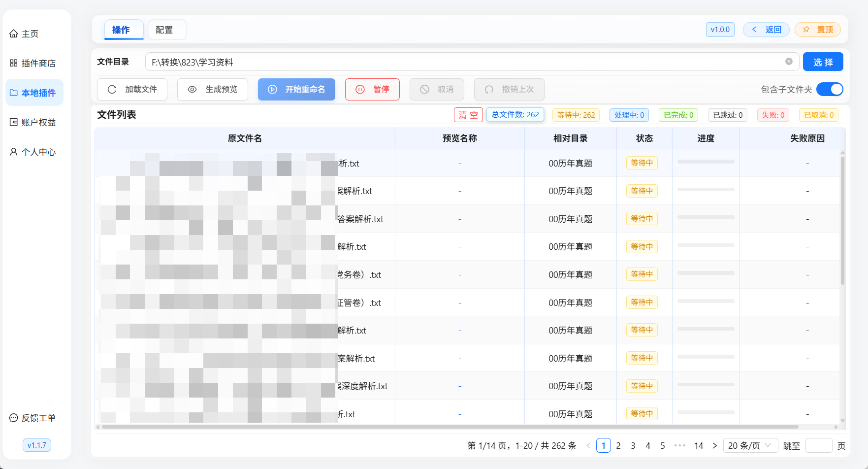
Task: Filter by 已取消: 0 tag
Action: 819,115
